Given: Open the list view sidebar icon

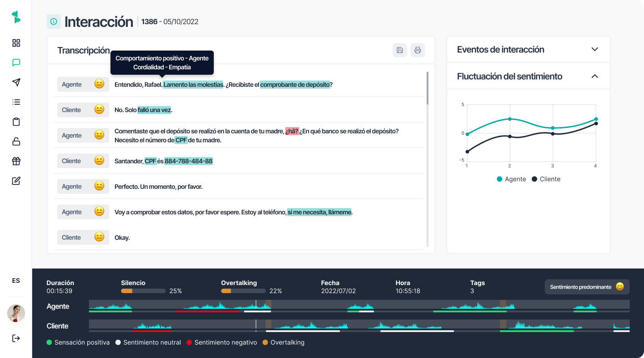Looking at the screenshot, I should pyautogui.click(x=16, y=102).
